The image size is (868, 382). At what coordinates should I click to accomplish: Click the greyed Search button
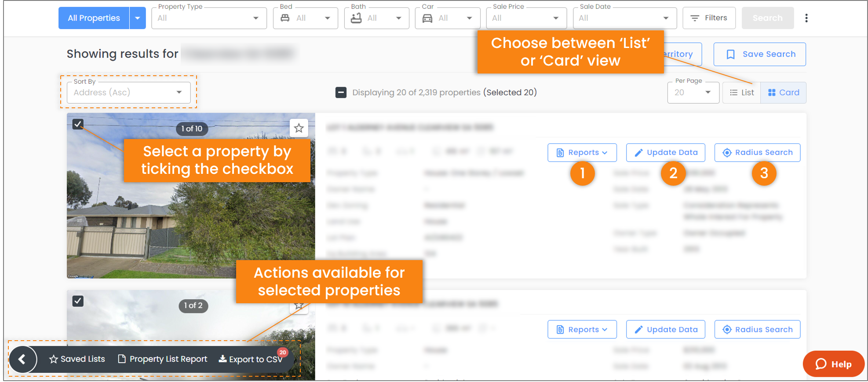pyautogui.click(x=768, y=18)
